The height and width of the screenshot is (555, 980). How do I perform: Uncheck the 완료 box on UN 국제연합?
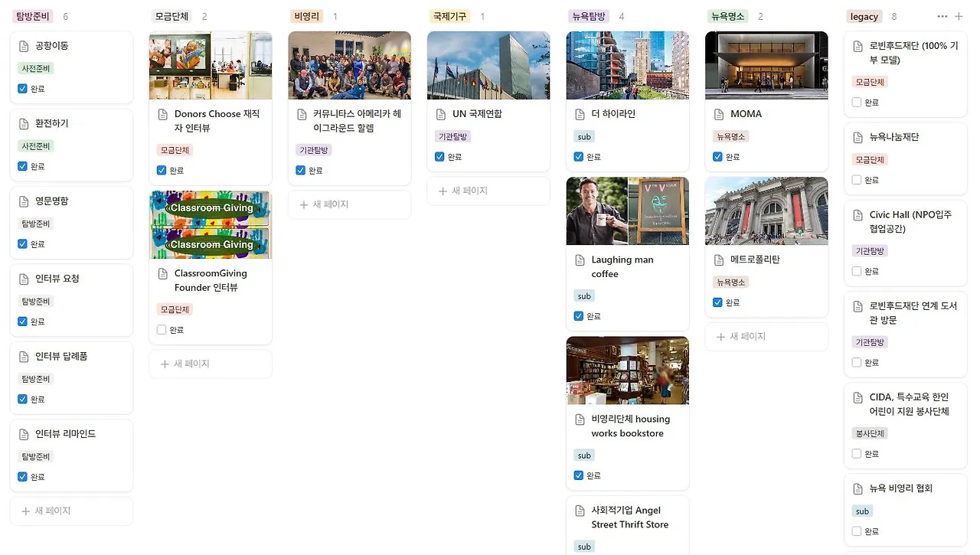439,157
